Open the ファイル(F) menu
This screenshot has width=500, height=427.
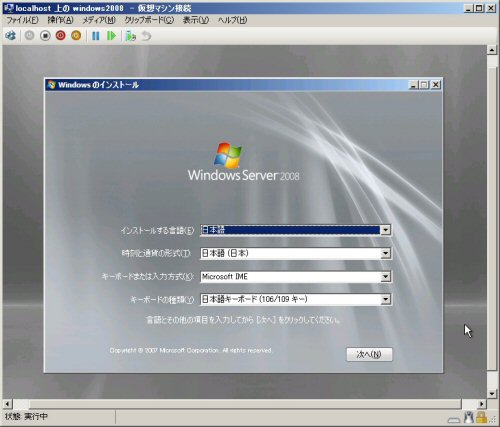[22, 20]
